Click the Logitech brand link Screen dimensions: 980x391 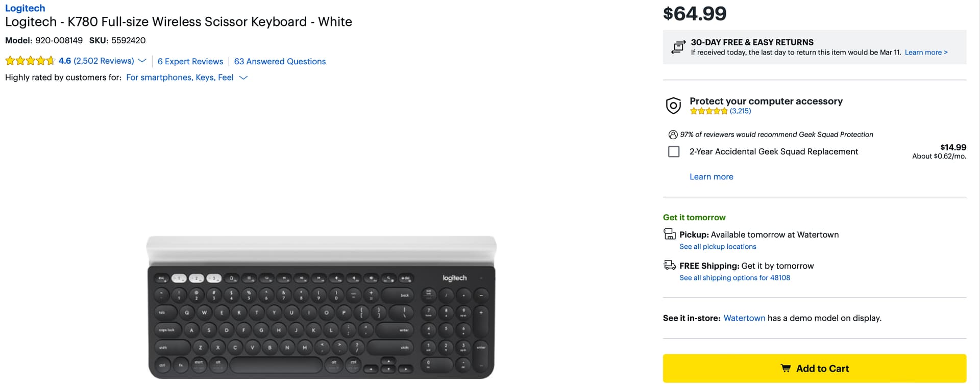tap(25, 8)
